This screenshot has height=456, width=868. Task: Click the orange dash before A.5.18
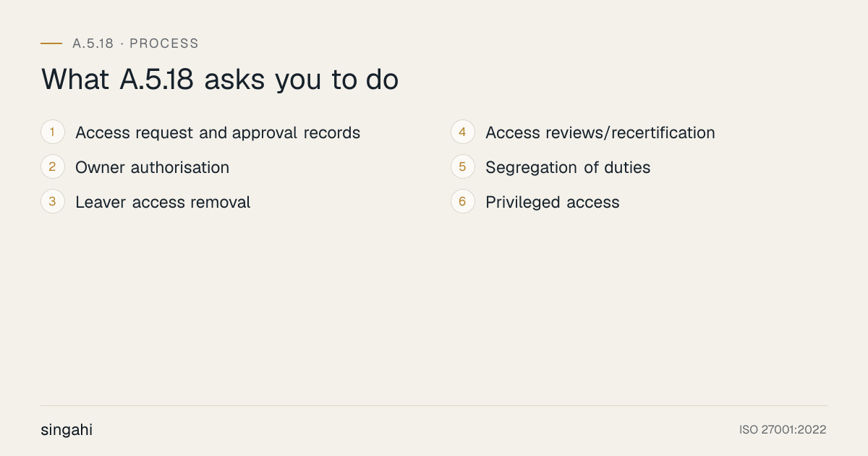[51, 43]
